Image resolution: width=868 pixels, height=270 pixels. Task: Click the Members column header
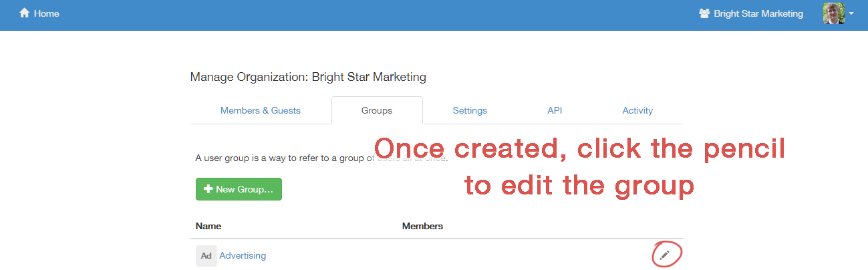[422, 226]
